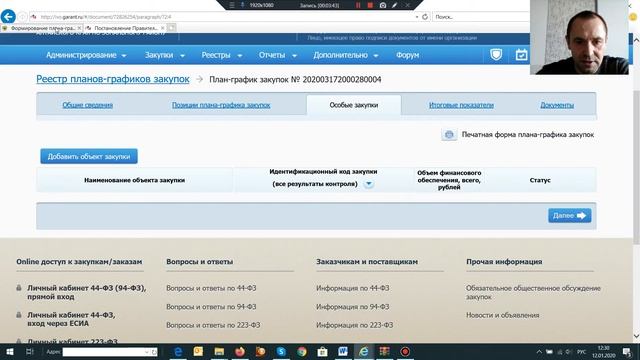Open Outlook from the taskbar
Screen dimensions: 640x360
[198, 351]
